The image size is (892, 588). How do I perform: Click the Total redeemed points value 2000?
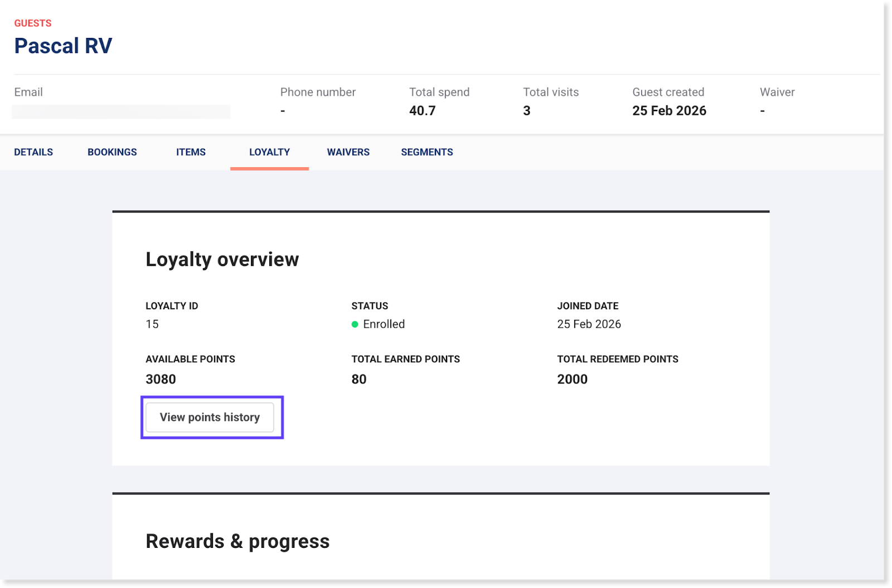(572, 380)
